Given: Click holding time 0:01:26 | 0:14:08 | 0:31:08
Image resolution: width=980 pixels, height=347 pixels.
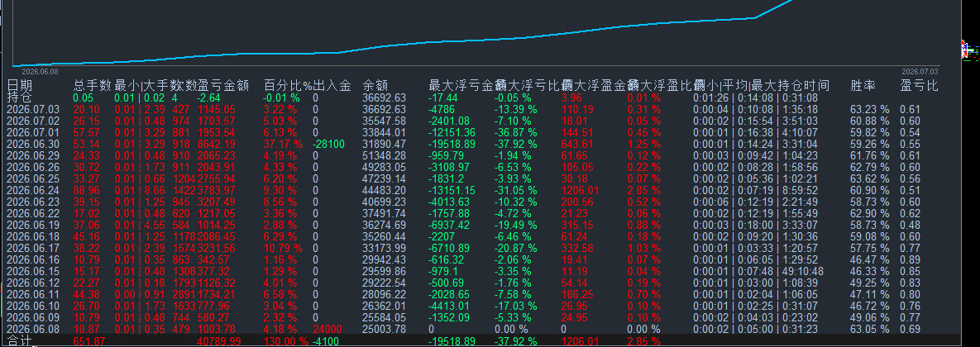Looking at the screenshot, I should pos(756,97).
